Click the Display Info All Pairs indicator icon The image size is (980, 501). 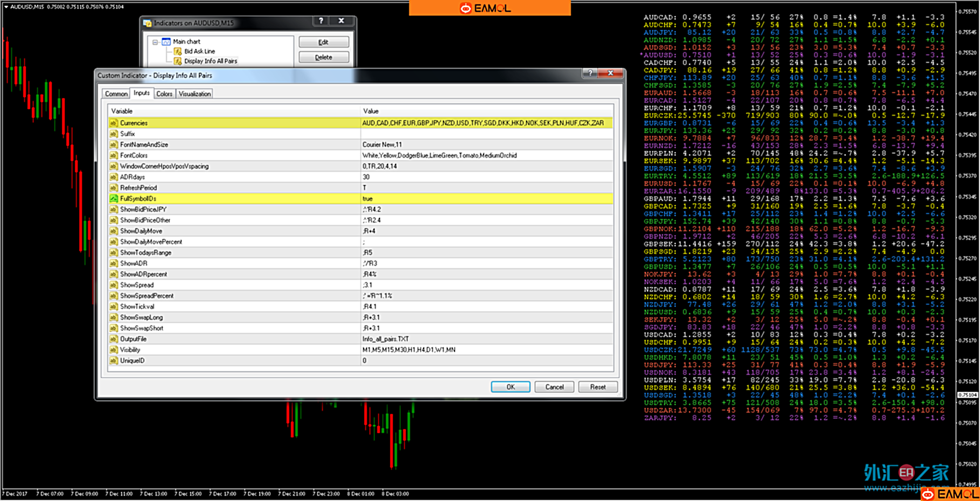click(178, 61)
